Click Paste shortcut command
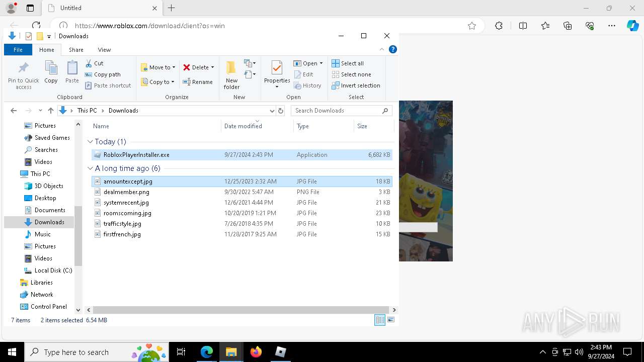644x362 pixels. [x=108, y=85]
